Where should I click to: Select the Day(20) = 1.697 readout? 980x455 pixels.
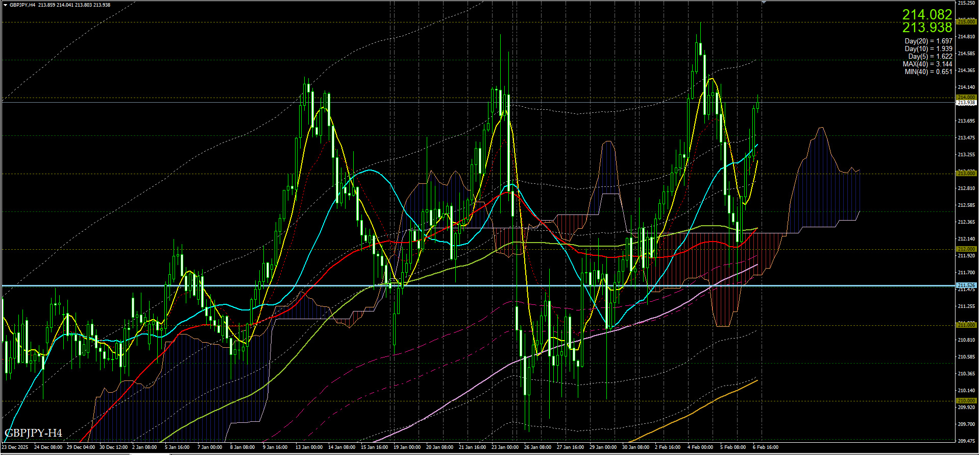(928, 41)
